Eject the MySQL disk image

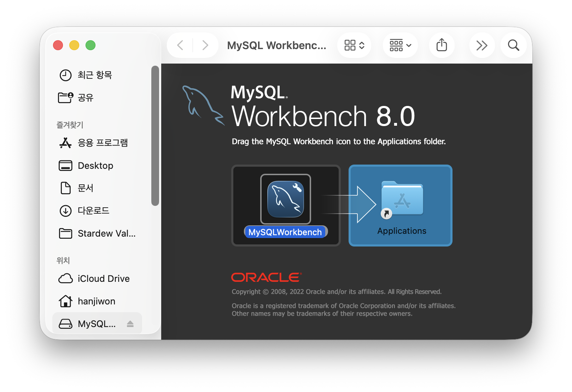(x=130, y=324)
